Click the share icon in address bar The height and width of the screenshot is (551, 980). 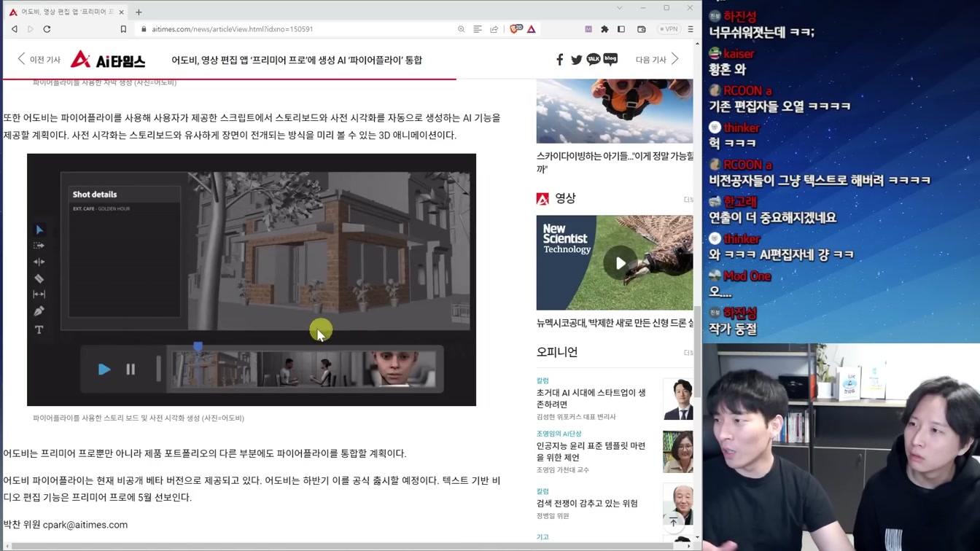click(x=494, y=29)
